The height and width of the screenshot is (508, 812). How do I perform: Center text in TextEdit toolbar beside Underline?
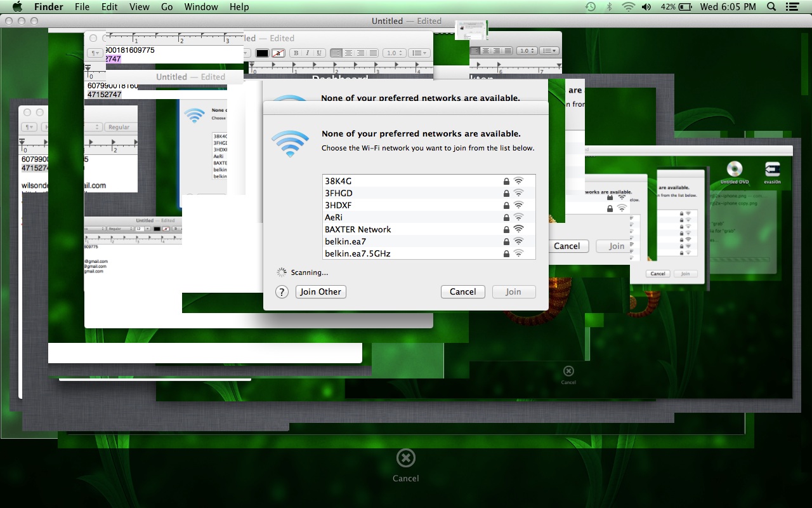click(348, 53)
